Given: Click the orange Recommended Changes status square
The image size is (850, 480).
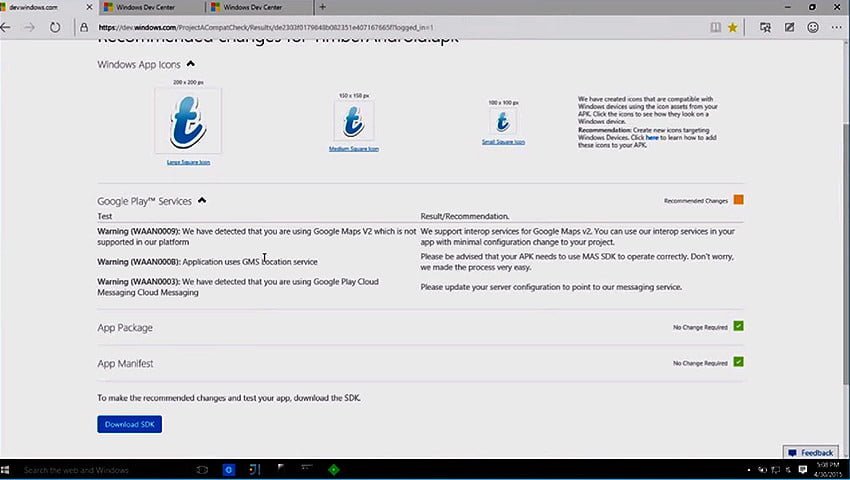Looking at the screenshot, I should click(738, 200).
